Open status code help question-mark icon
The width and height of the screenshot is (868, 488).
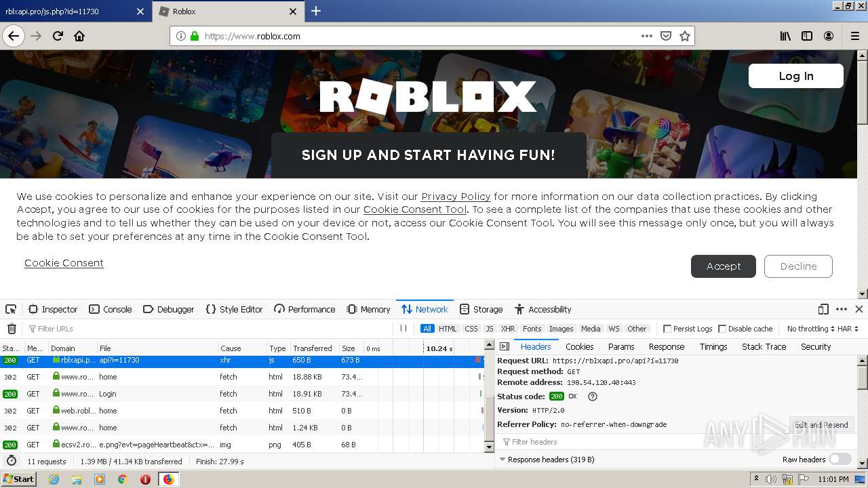[x=593, y=396]
